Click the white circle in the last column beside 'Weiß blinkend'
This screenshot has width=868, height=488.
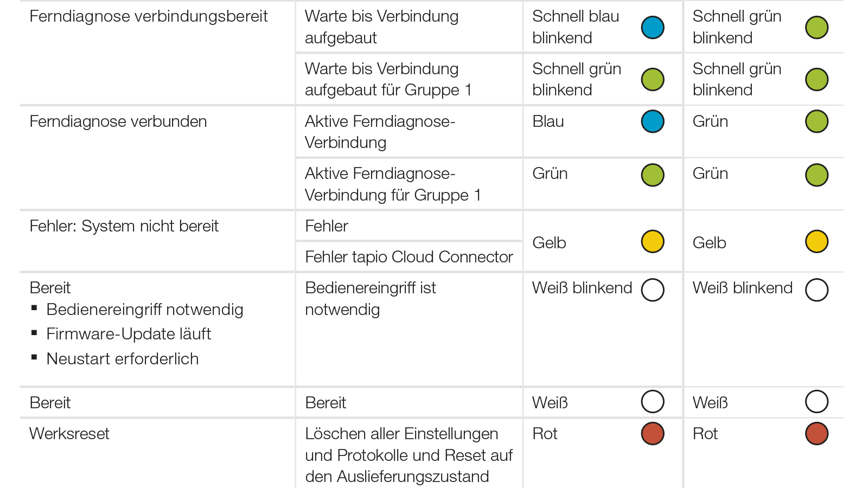(816, 290)
